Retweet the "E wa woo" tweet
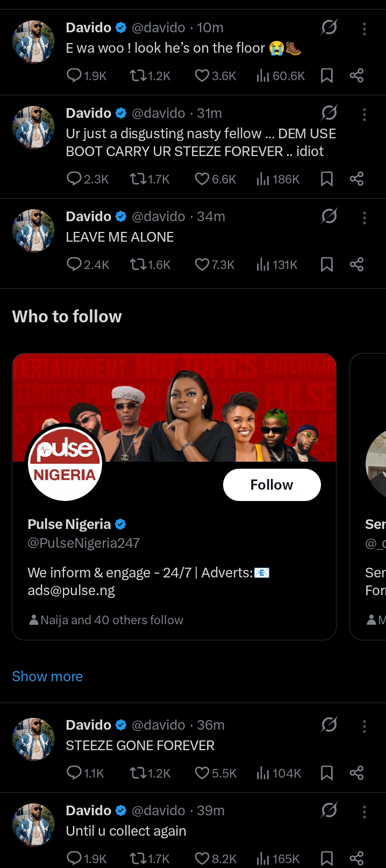Viewport: 386px width, 868px height. (x=138, y=75)
